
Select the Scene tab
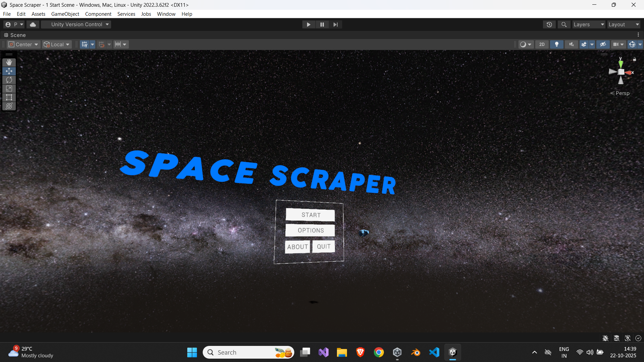(15, 35)
